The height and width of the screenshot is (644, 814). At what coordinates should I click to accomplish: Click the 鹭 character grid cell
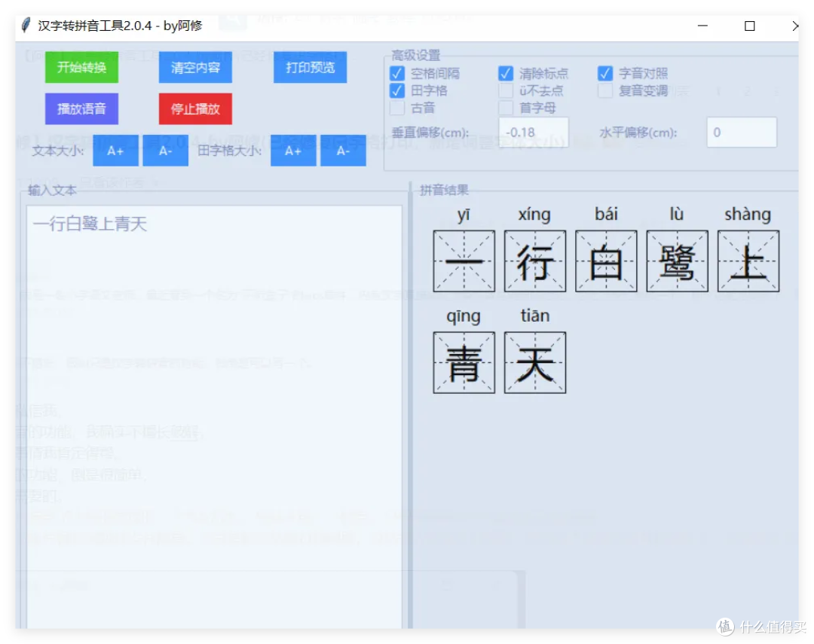pyautogui.click(x=677, y=261)
